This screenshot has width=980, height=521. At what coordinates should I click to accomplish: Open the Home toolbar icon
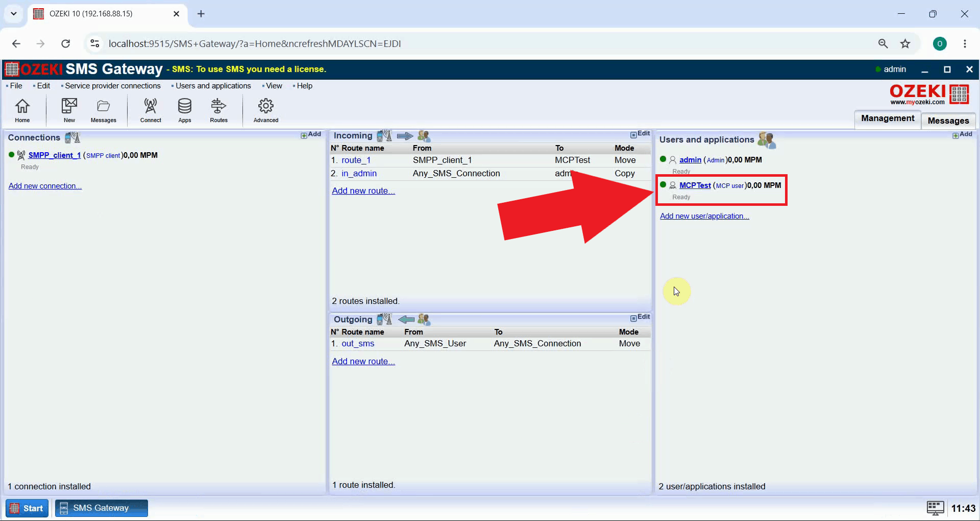(22, 110)
